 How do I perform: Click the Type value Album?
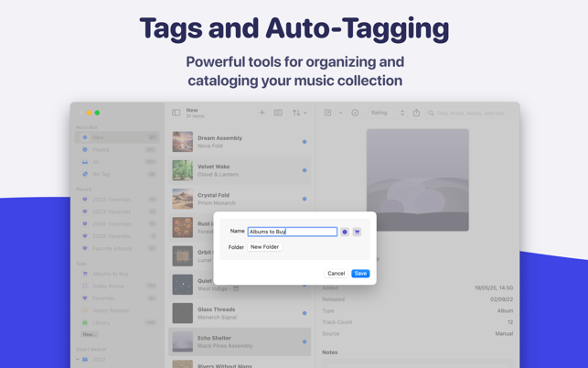coord(505,311)
